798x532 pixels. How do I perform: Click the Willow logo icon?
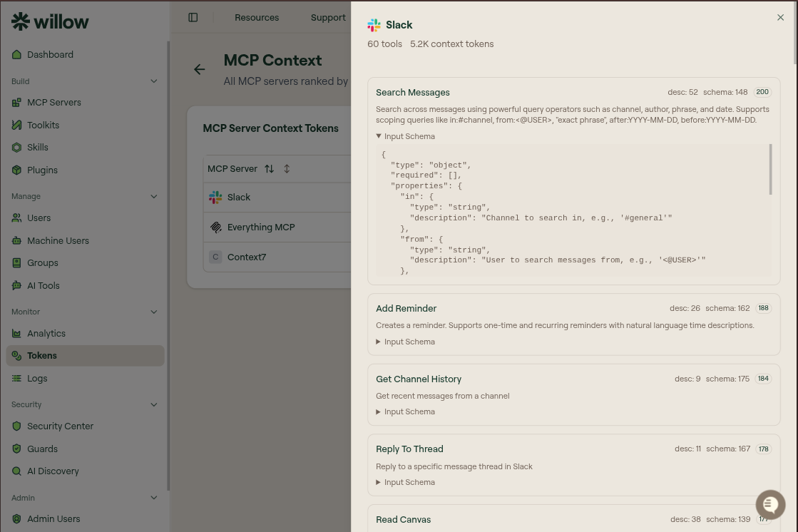point(21,21)
